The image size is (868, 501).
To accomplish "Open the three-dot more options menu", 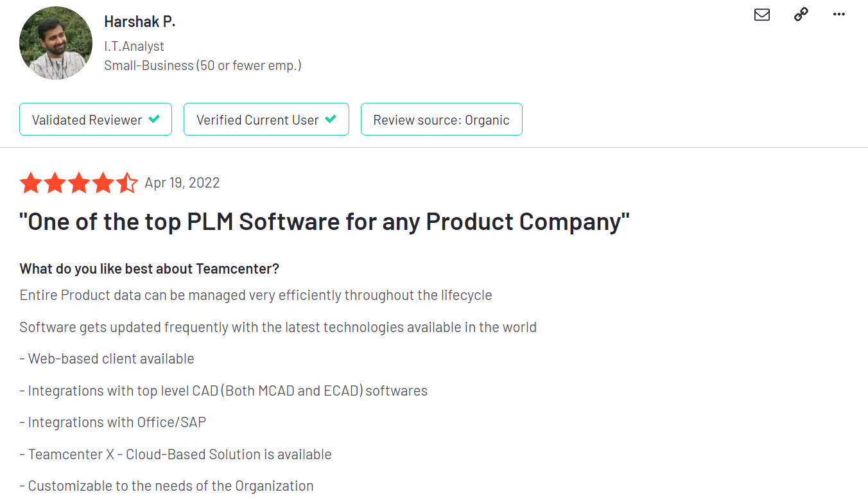I will click(838, 14).
